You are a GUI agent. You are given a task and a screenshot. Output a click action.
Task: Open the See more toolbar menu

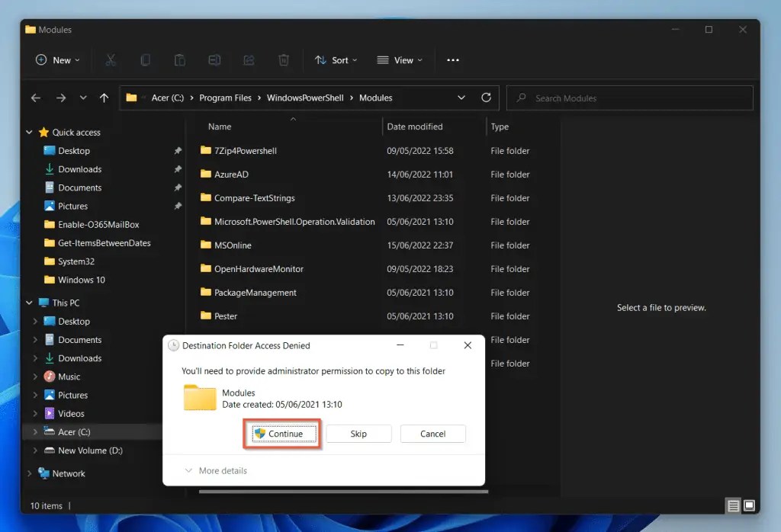(x=452, y=60)
